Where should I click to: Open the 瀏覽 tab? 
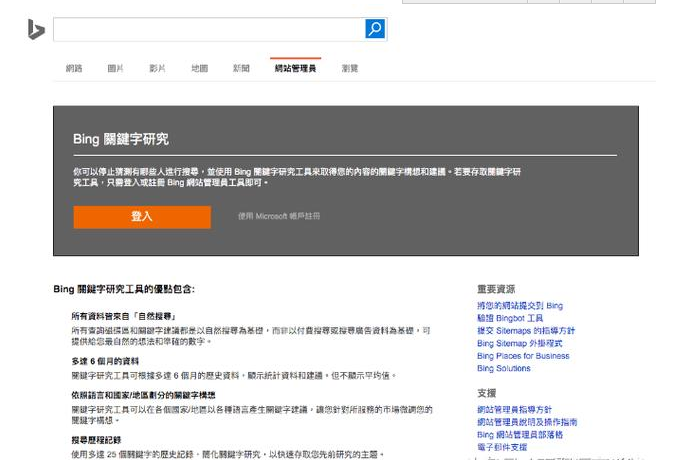click(350, 69)
